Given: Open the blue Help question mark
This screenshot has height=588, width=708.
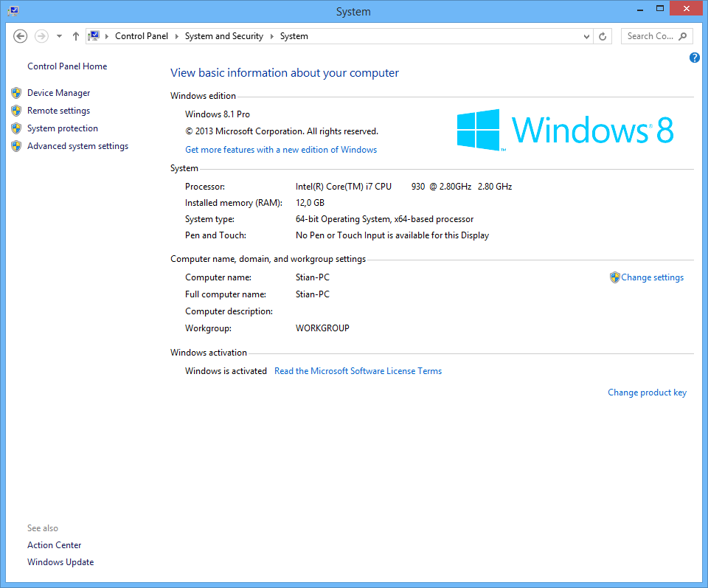Looking at the screenshot, I should point(695,58).
